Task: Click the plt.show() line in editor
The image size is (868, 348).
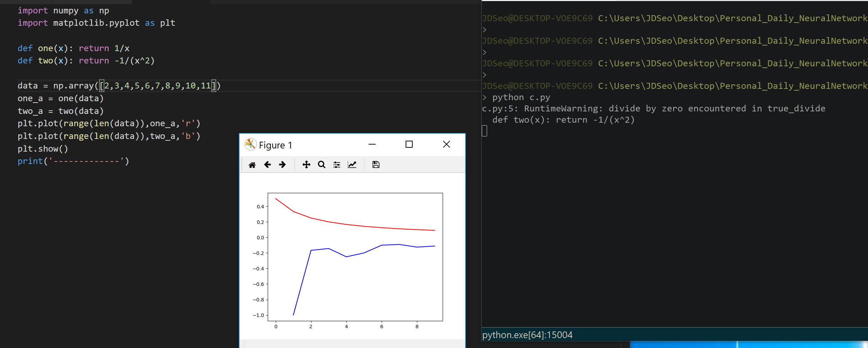Action: (43, 149)
